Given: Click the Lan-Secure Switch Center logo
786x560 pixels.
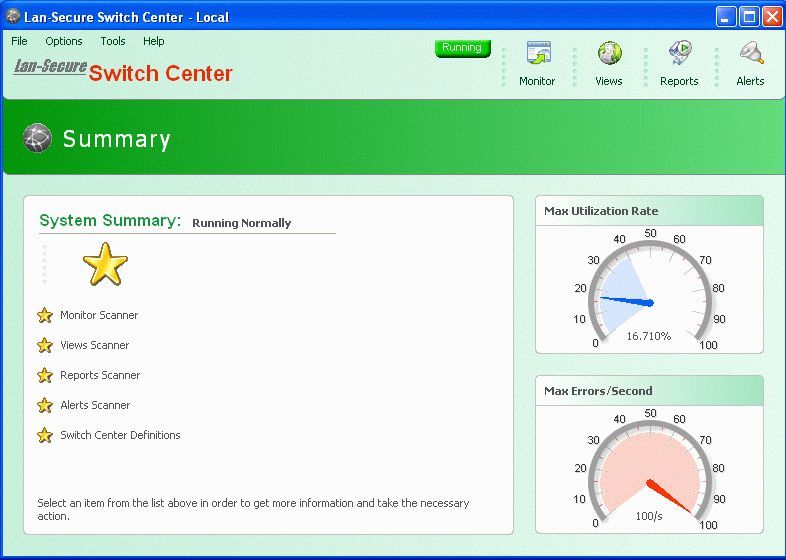Looking at the screenshot, I should point(123,71).
